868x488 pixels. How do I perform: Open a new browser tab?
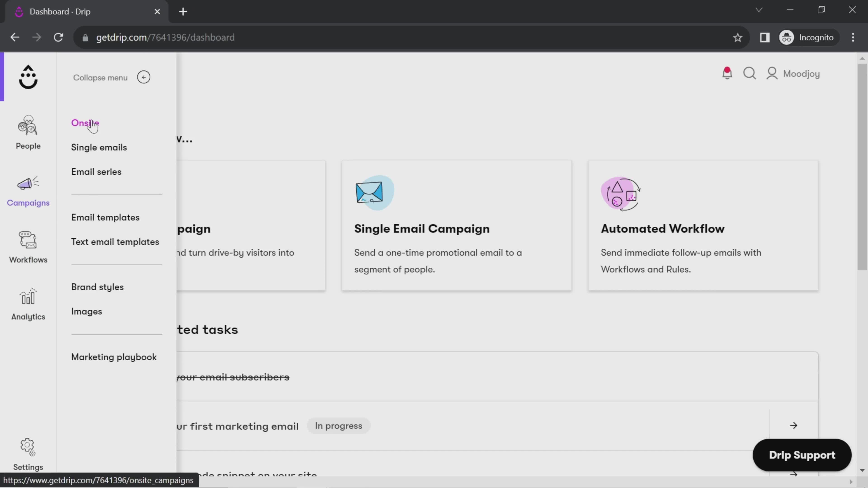[x=183, y=12]
